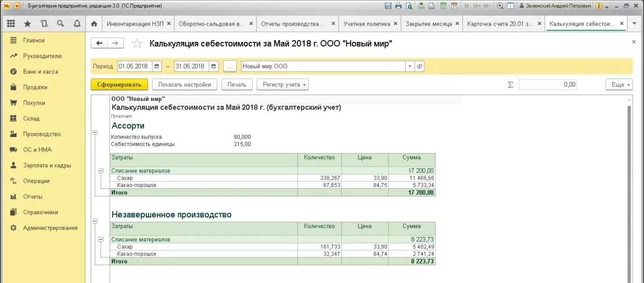
Task: Click the Calculator icon
Action: pos(443,6)
